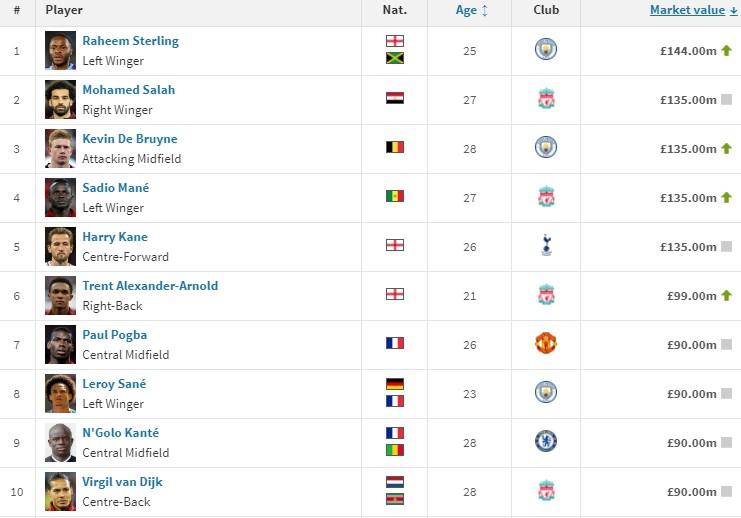Click Senegal flag in Sadio Mané row
This screenshot has width=741, height=518.
pos(395,196)
